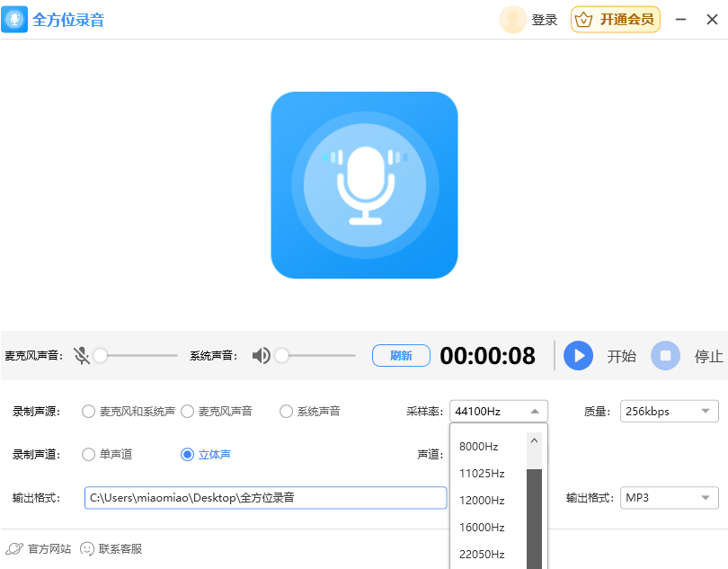Choose 22050Hz from sample rate list

[x=489, y=554]
